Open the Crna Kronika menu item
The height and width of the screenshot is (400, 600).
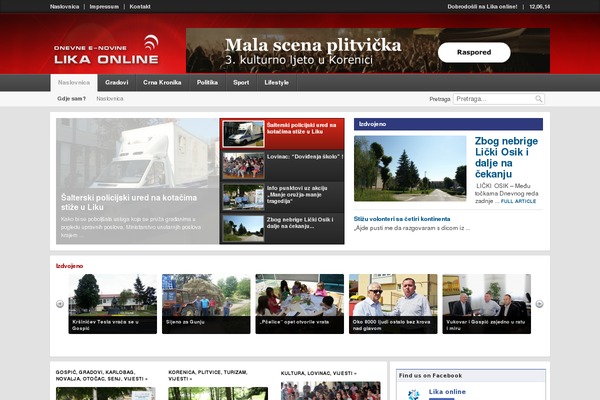click(x=162, y=83)
